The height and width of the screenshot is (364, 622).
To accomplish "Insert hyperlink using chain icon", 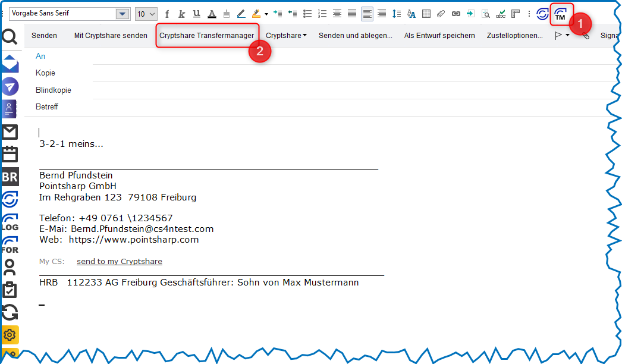I will 455,14.
